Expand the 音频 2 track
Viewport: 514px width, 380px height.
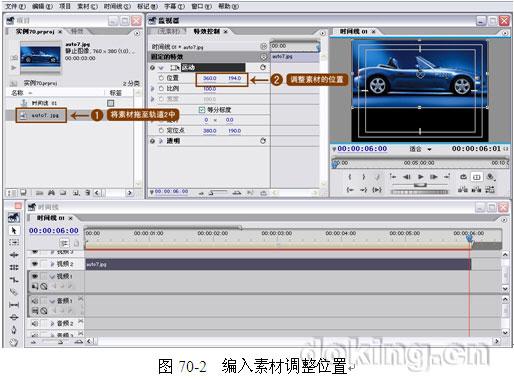(x=52, y=323)
